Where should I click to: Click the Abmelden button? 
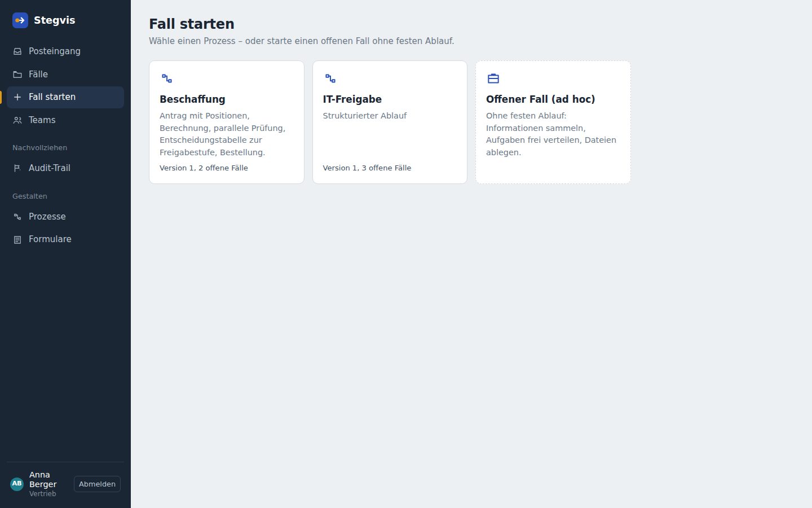click(x=97, y=484)
